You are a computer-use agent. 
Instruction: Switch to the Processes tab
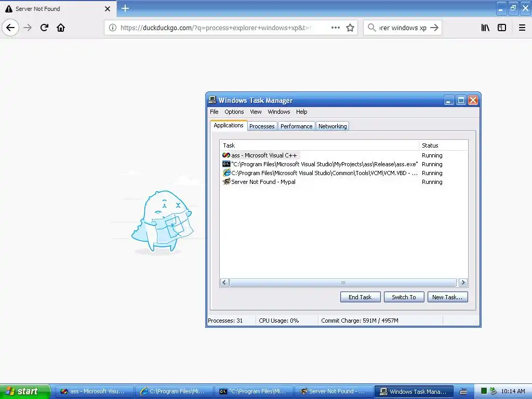[262, 126]
